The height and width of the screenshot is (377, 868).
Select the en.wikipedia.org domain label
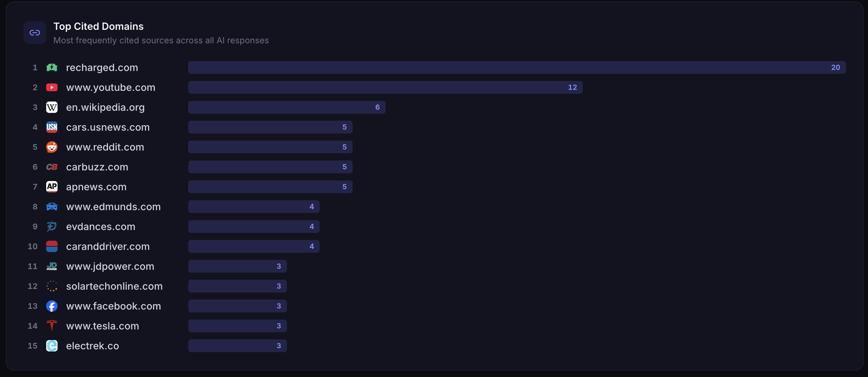105,107
